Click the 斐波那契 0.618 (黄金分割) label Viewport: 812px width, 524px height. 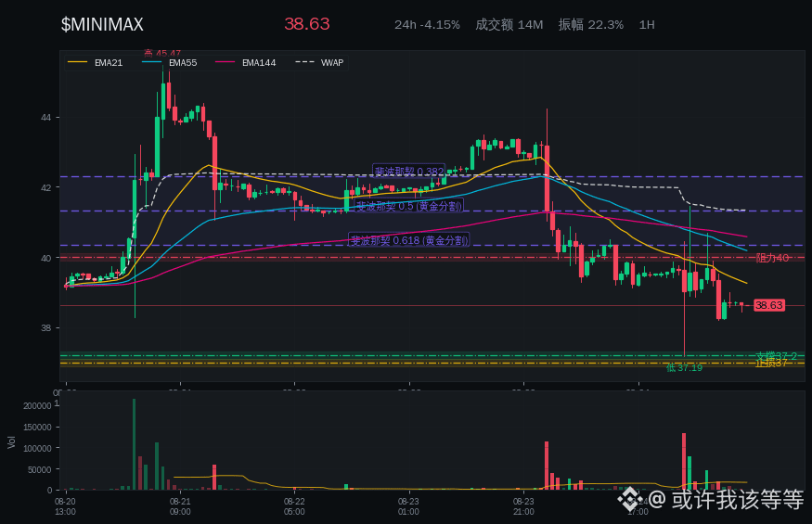coord(409,240)
